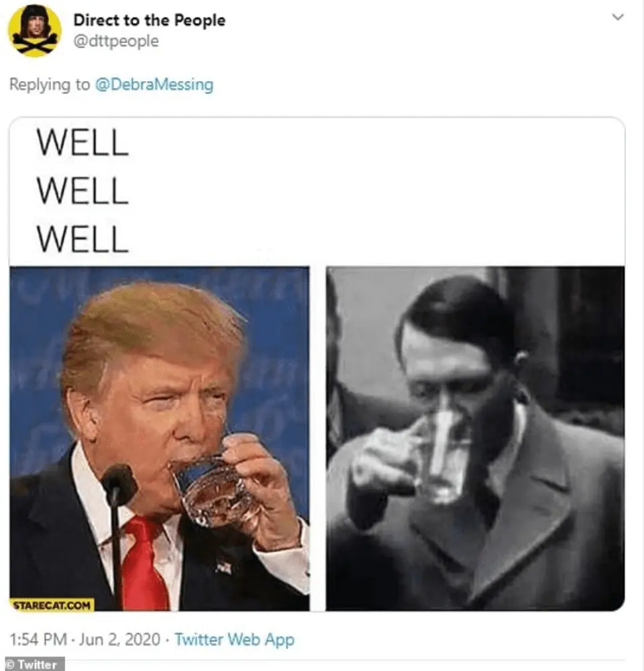Click the flag lapel pin on suit
Image resolution: width=644 pixels, height=671 pixels.
pos(224,566)
